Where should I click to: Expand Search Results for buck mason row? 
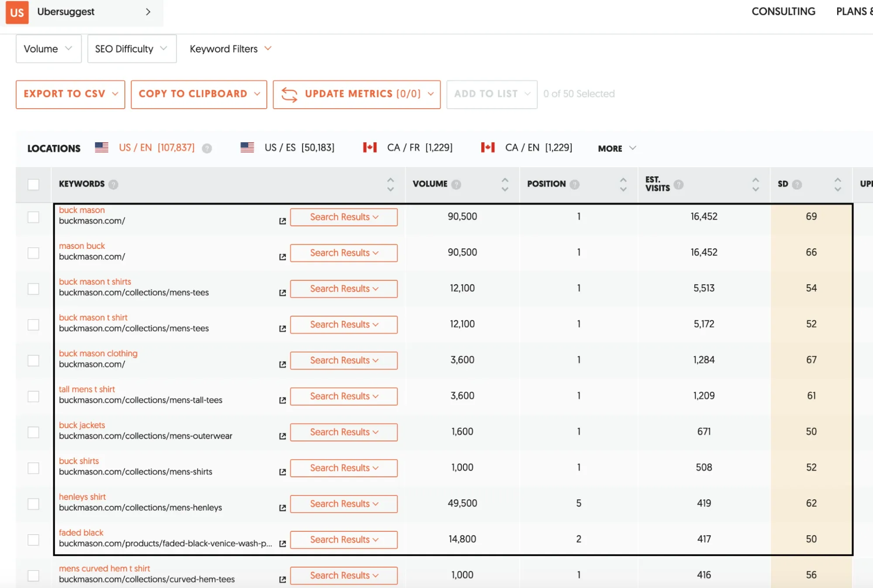pyautogui.click(x=344, y=217)
